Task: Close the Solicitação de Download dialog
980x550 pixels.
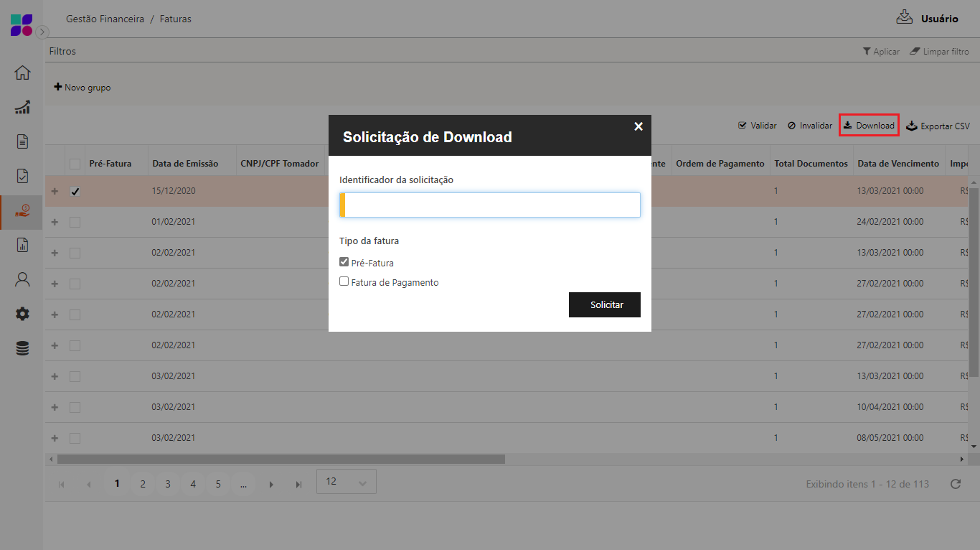Action: pyautogui.click(x=638, y=126)
